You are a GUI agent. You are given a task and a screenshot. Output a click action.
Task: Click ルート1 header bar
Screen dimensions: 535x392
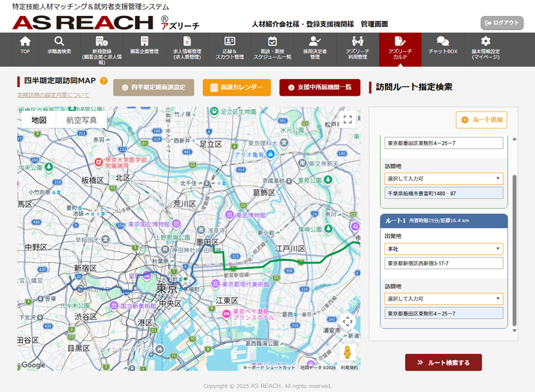tap(444, 221)
